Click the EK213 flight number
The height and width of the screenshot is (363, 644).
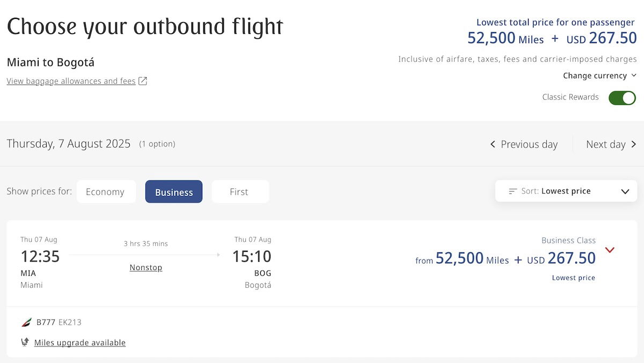70,322
